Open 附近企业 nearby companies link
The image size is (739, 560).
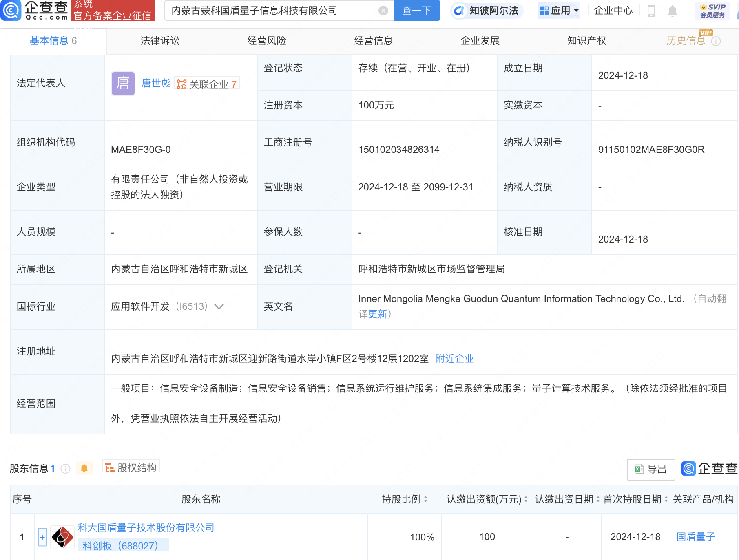(455, 359)
